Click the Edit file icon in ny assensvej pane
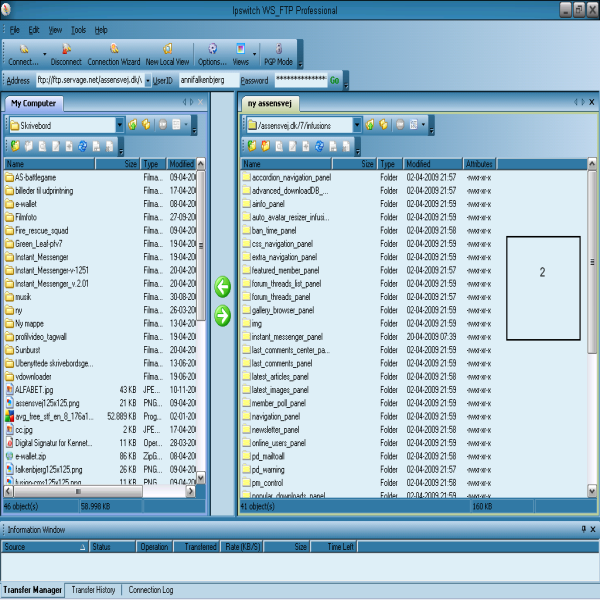 tap(293, 146)
